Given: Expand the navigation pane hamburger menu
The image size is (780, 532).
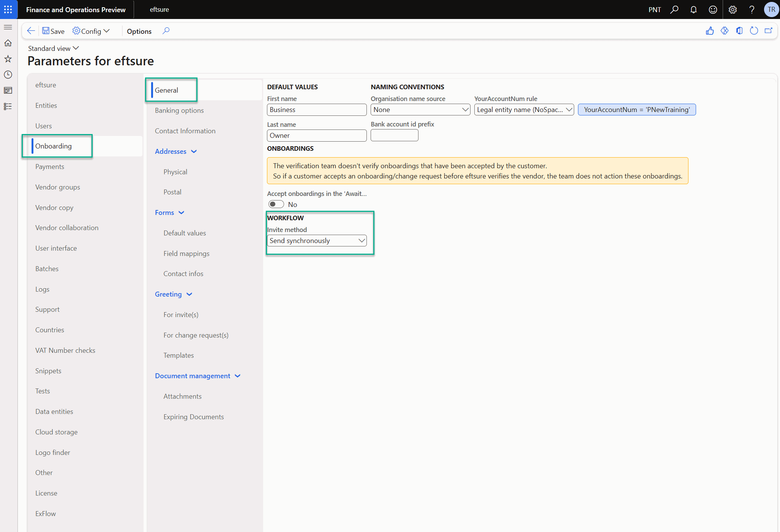Looking at the screenshot, I should coord(8,27).
